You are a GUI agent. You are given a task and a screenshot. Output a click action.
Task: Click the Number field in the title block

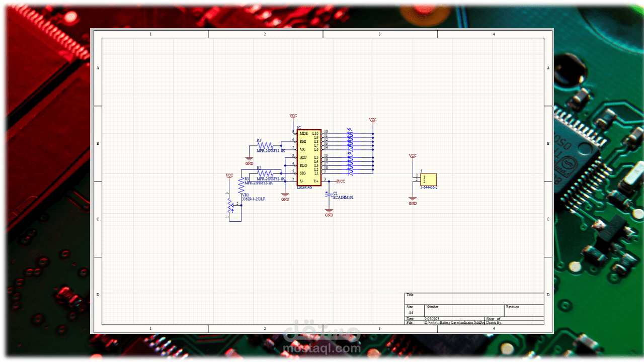coord(464,310)
